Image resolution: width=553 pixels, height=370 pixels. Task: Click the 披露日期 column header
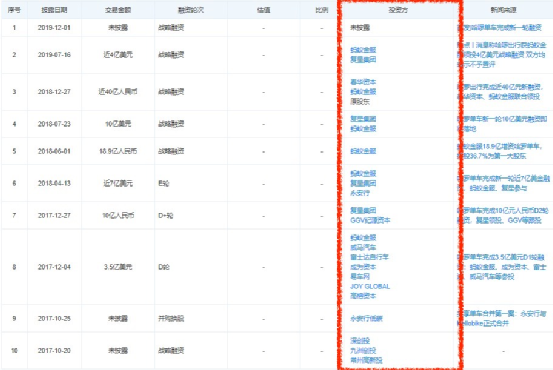[x=54, y=10]
